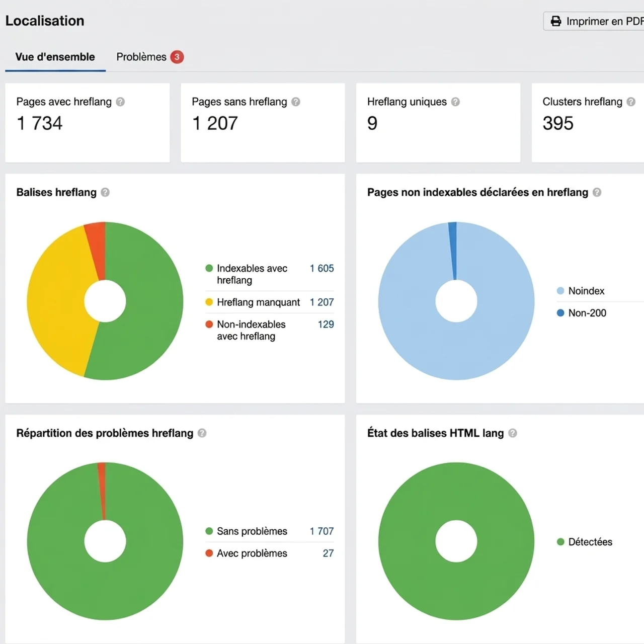Click the Localisation page title
The image size is (644, 644).
(45, 21)
